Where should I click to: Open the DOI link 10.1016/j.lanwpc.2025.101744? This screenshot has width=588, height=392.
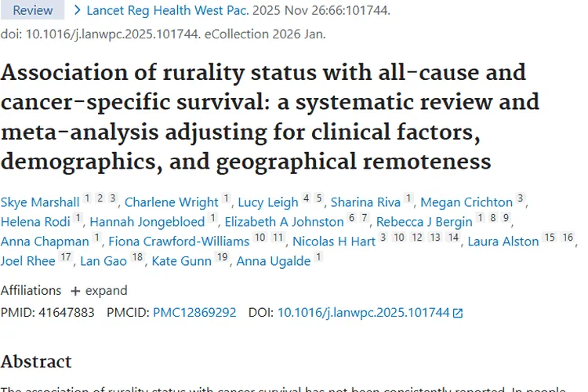click(363, 312)
